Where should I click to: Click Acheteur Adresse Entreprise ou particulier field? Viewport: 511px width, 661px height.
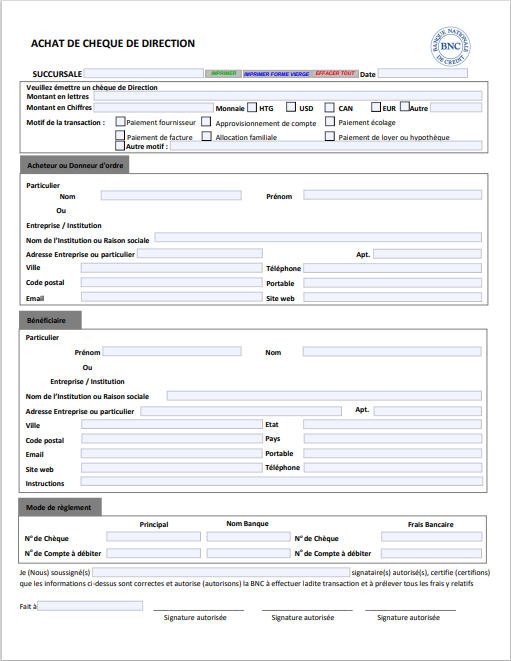tap(200, 253)
